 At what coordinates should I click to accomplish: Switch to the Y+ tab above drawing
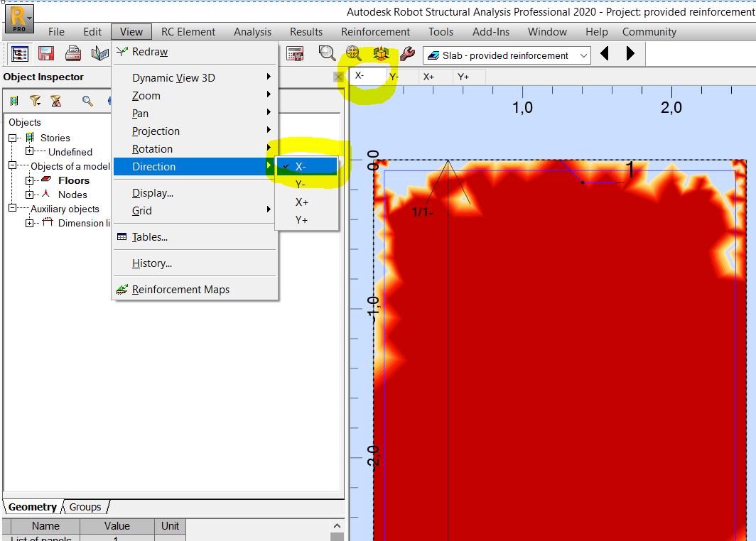[469, 77]
